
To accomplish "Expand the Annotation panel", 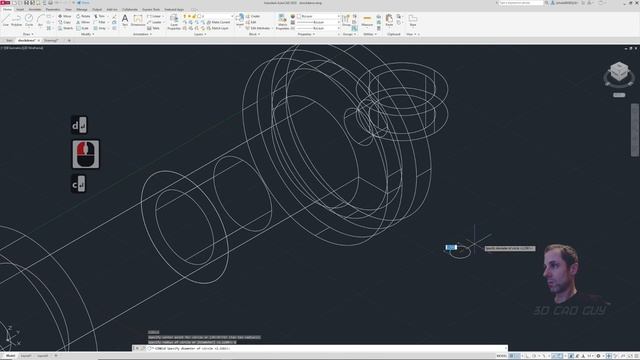I will point(142,34).
